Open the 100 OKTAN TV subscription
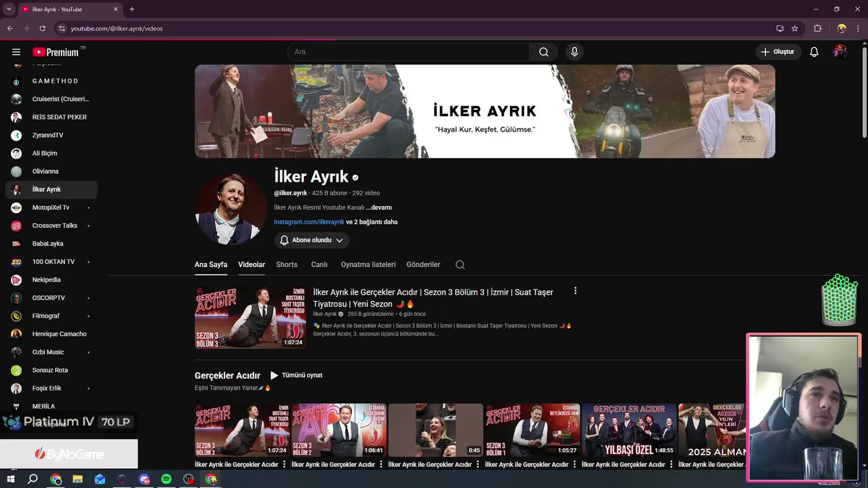The height and width of the screenshot is (488, 868). [52, 262]
